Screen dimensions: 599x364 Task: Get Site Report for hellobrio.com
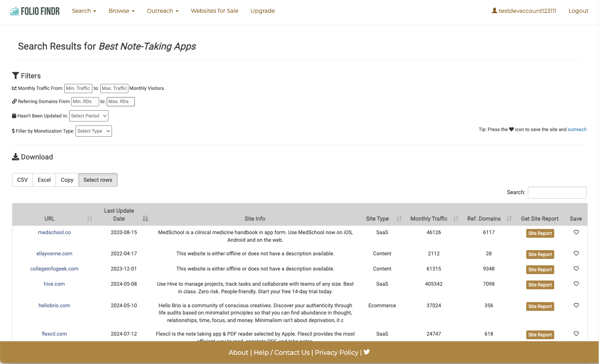tap(540, 306)
